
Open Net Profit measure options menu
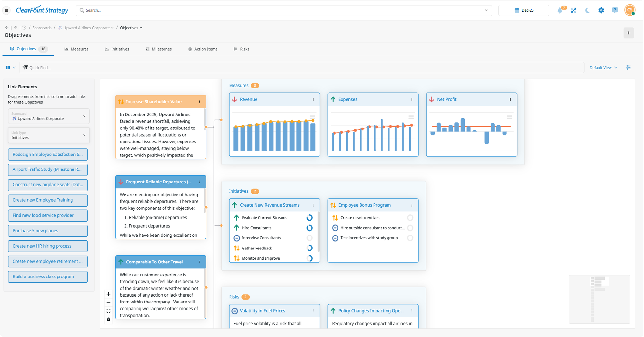tap(511, 100)
